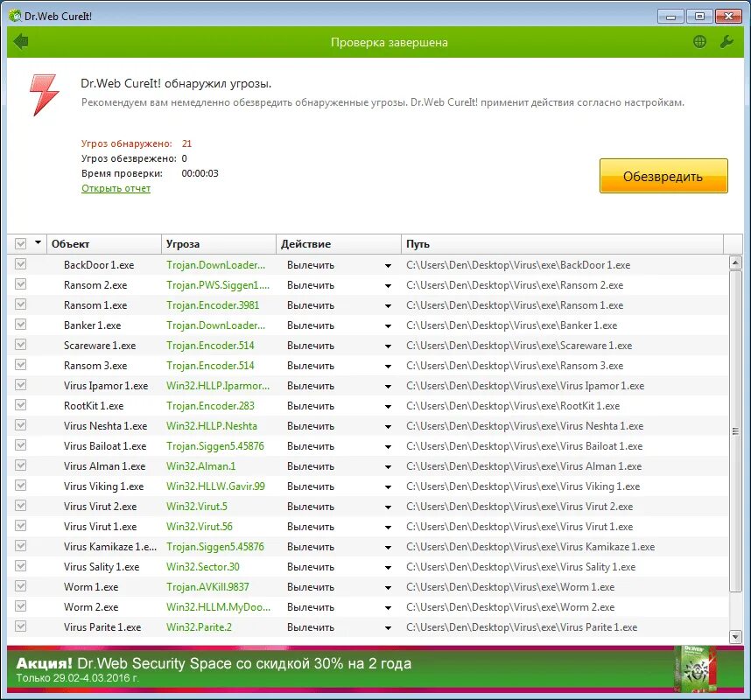Click the Dr.Web CureIt! title bar icon
The width and height of the screenshot is (751, 700).
click(16, 16)
